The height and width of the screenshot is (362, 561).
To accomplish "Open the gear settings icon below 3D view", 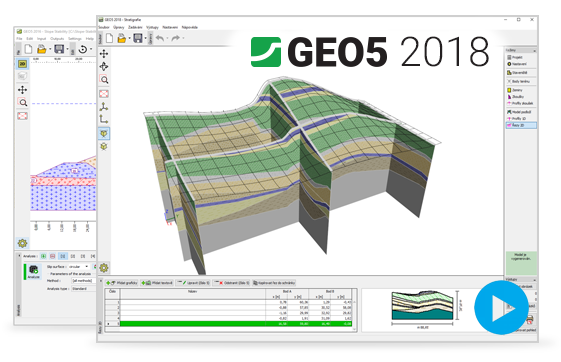I will [104, 268].
